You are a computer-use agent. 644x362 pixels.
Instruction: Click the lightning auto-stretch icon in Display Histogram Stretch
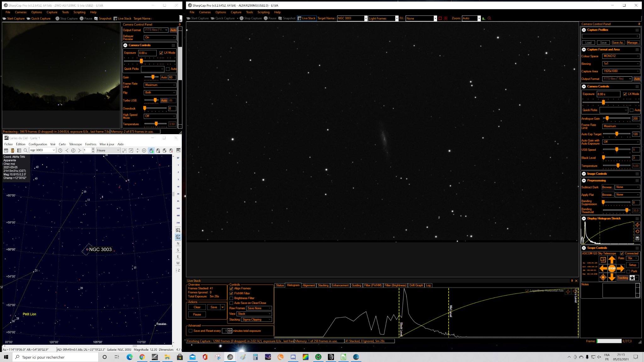tap(637, 225)
